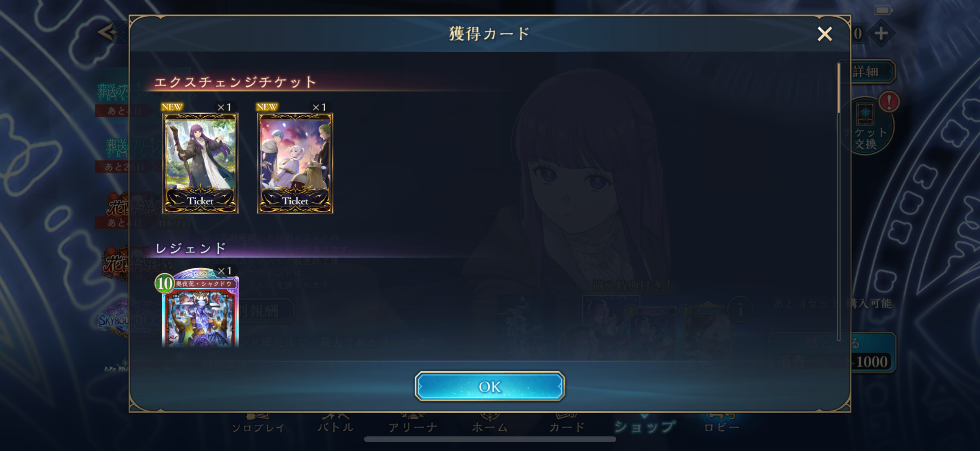Click the plus icon to add crystals
This screenshot has height=451, width=980.
tap(881, 34)
